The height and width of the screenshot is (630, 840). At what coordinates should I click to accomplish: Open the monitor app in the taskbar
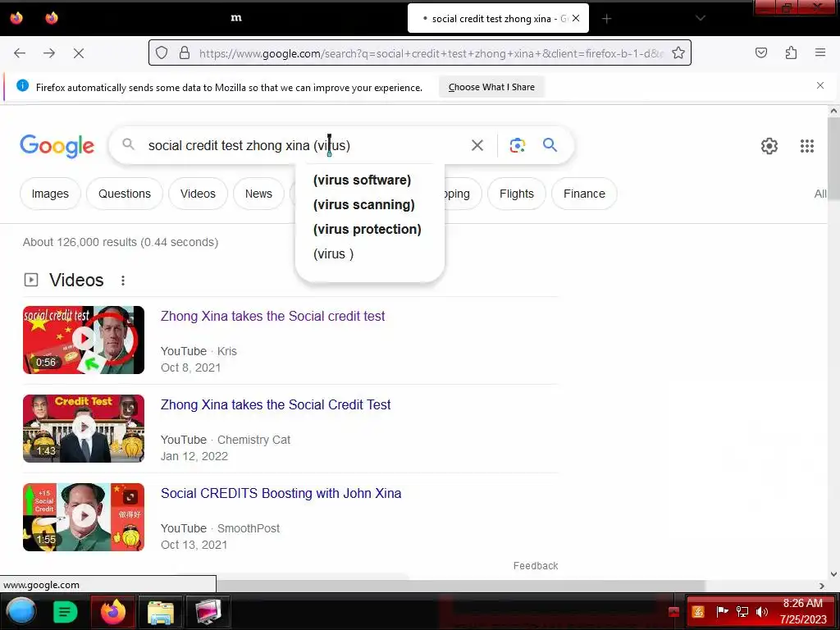[208, 611]
